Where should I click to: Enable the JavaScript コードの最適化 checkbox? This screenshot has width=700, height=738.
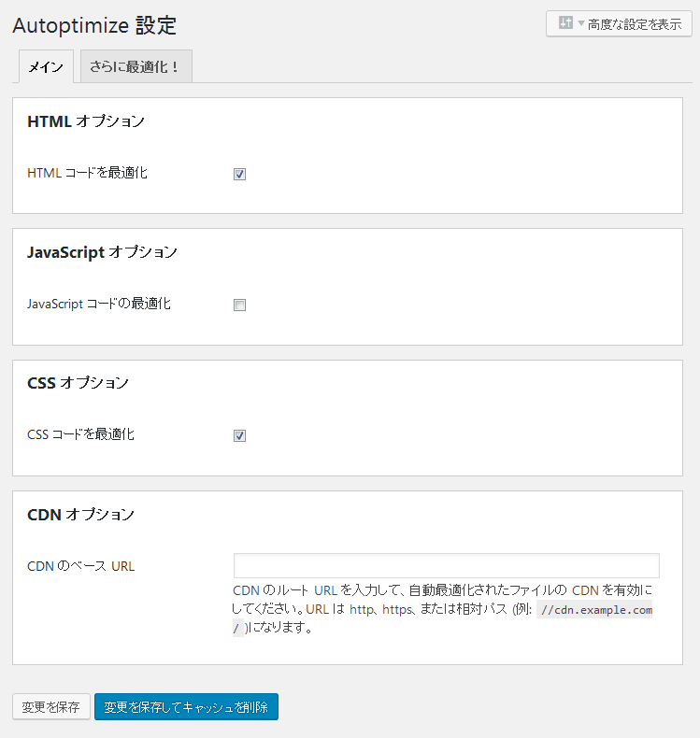tap(239, 305)
